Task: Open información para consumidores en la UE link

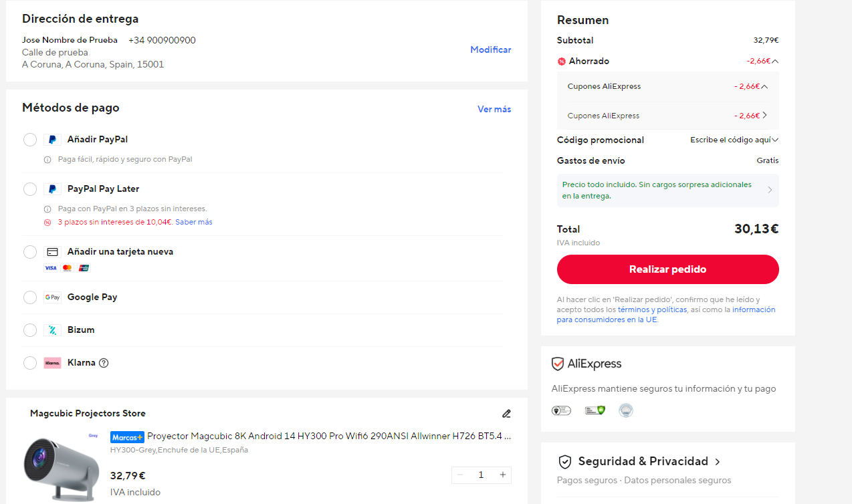Action: [666, 315]
